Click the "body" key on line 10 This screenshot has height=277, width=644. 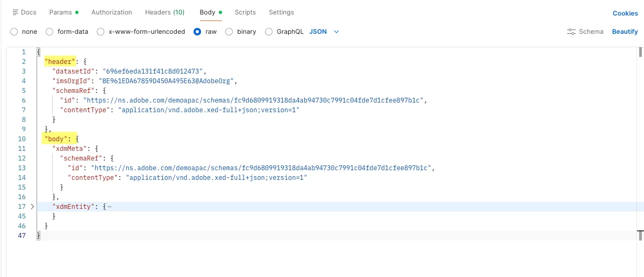pos(56,138)
